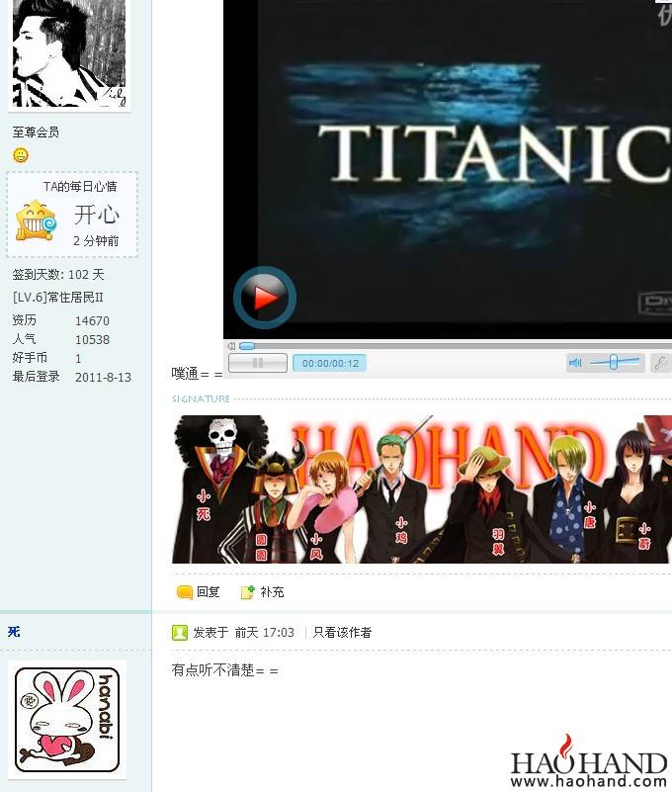Click the 好手币 label
Screen dimensions: 672x792
pyautogui.click(x=30, y=358)
